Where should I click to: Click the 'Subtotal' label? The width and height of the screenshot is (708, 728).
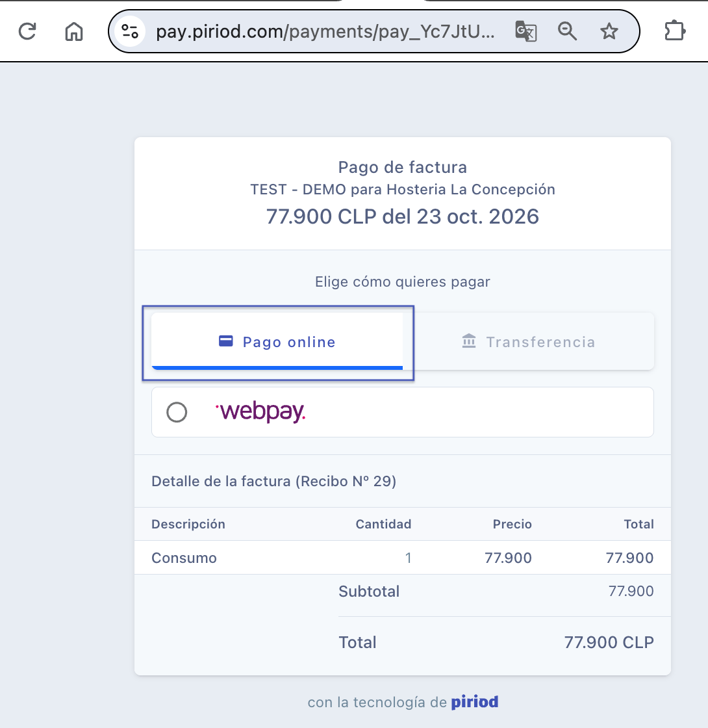[x=369, y=591]
